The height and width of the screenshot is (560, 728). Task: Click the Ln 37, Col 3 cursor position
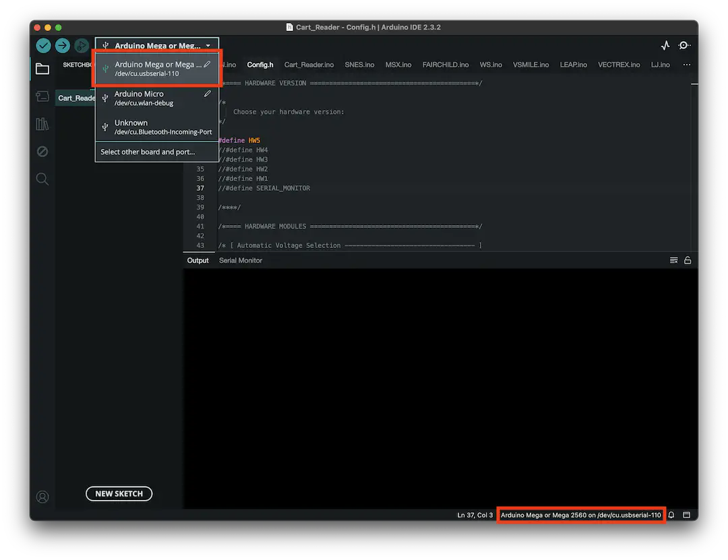pos(475,515)
